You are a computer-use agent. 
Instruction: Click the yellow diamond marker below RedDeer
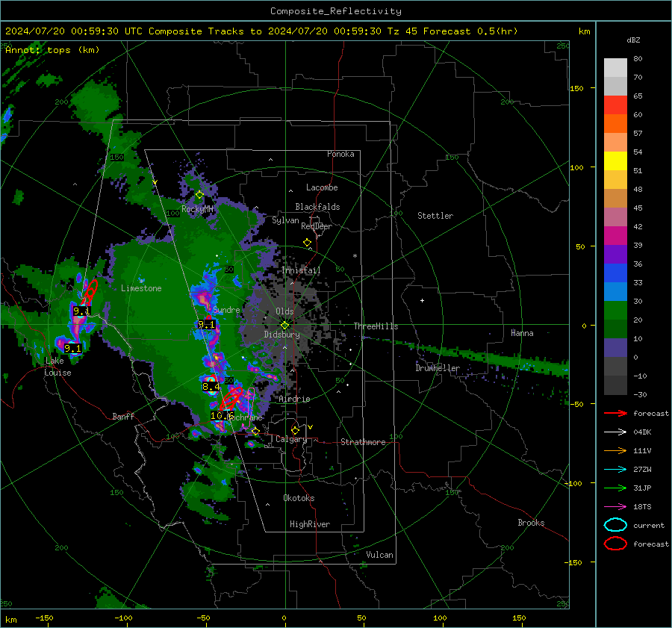tap(307, 243)
